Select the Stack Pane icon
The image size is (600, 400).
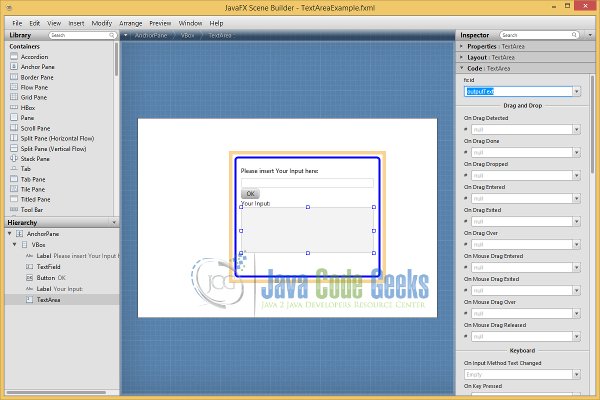click(x=14, y=158)
